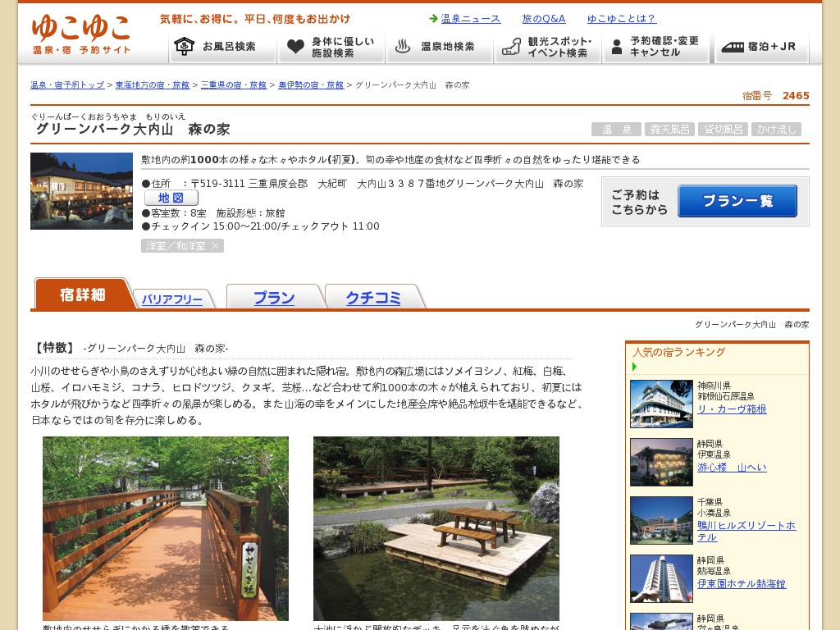Open the 温泉ニュース link
Image resolution: width=840 pixels, height=630 pixels.
tap(470, 19)
